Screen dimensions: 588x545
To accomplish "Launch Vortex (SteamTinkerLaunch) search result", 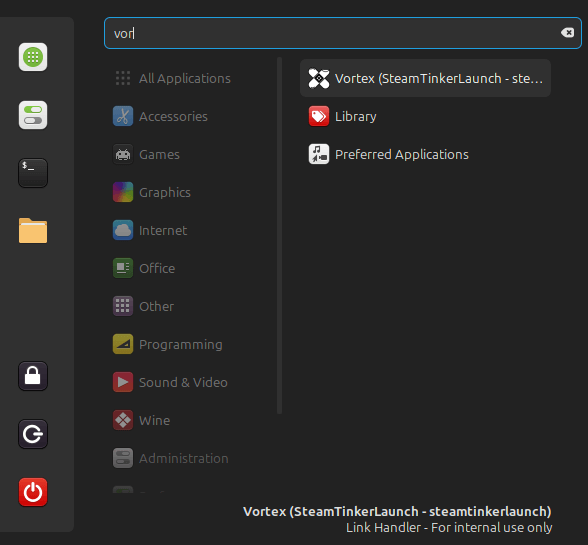I will 425,78.
